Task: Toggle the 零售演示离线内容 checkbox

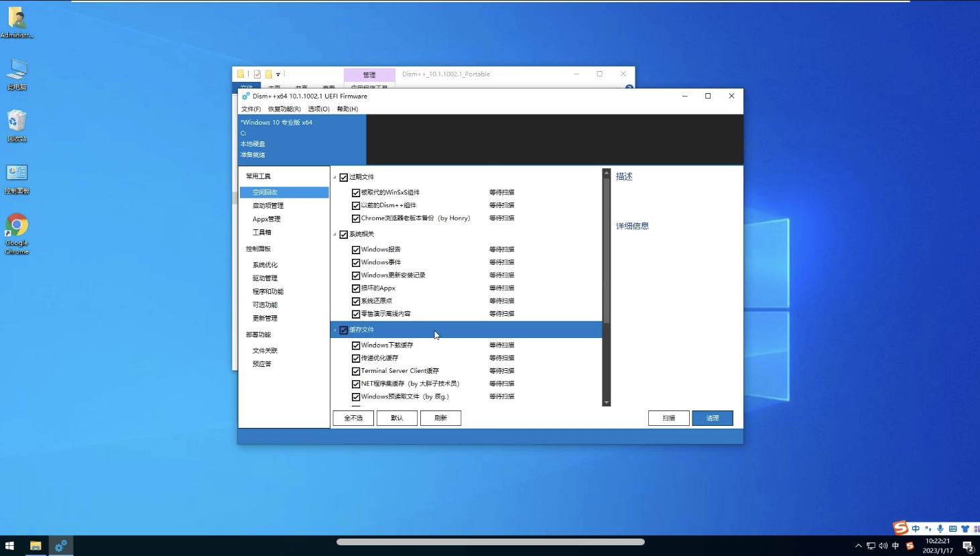Action: click(x=356, y=314)
